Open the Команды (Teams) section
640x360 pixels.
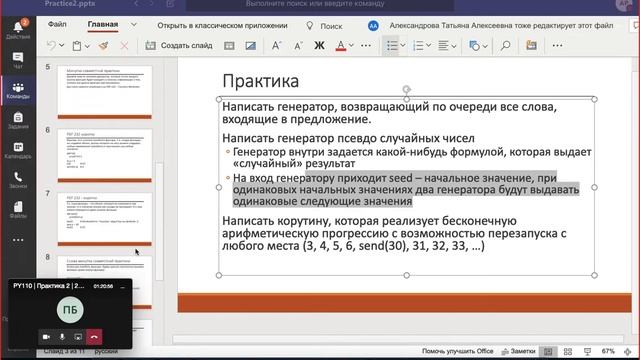tap(18, 90)
